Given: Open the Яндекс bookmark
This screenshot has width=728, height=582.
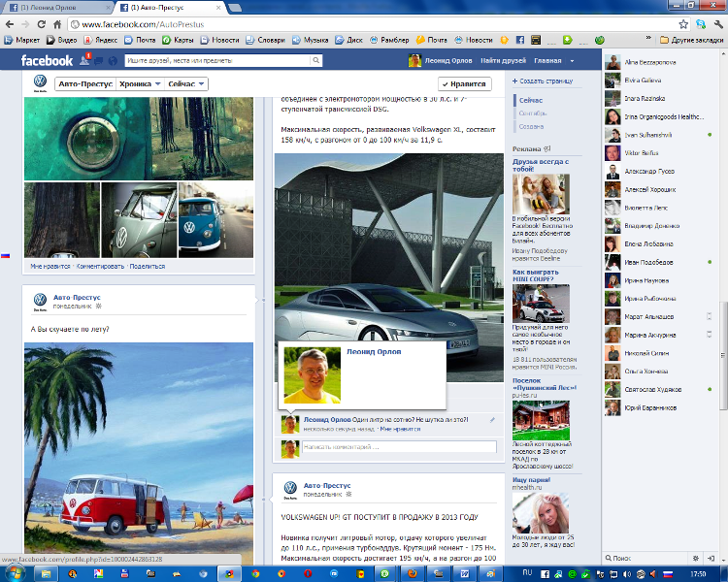Looking at the screenshot, I should (x=101, y=40).
